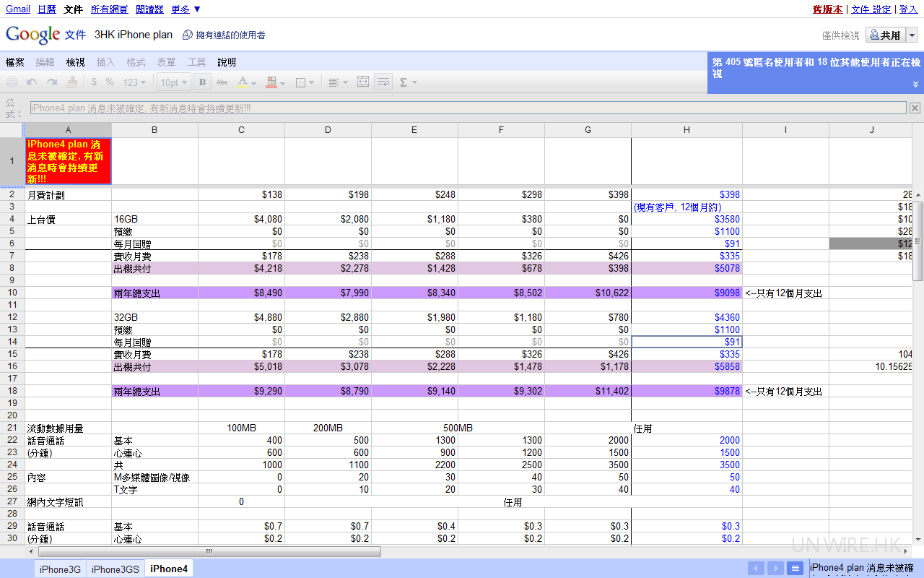Expand the viewers list double chevron
The image size is (924, 578).
pyautogui.click(x=916, y=85)
